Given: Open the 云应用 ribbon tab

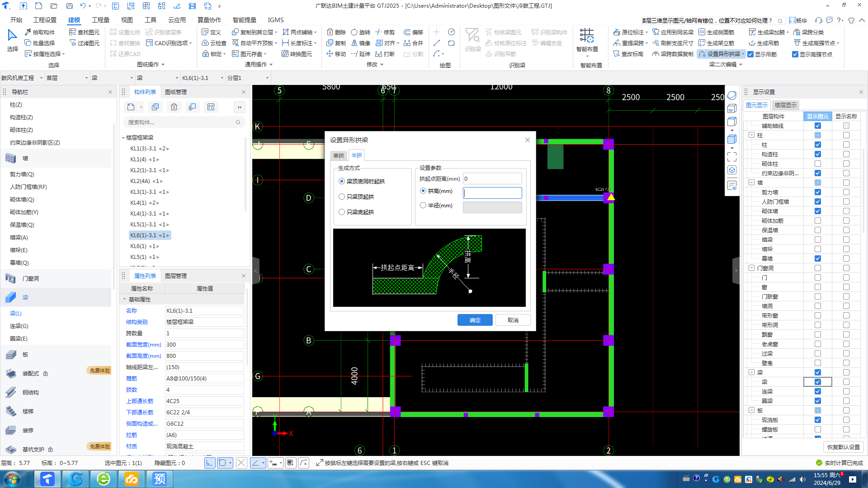Looking at the screenshot, I should [x=177, y=20].
